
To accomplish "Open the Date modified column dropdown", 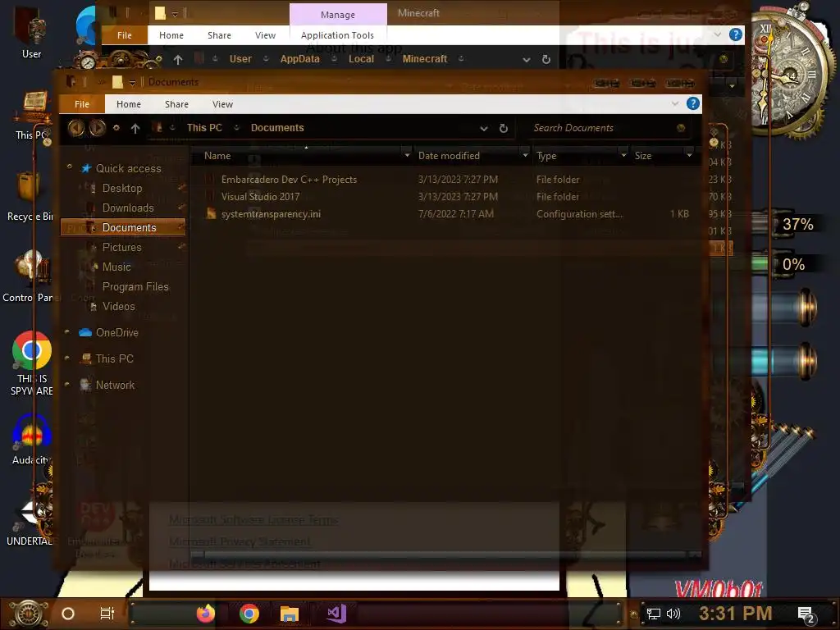I will (x=525, y=155).
